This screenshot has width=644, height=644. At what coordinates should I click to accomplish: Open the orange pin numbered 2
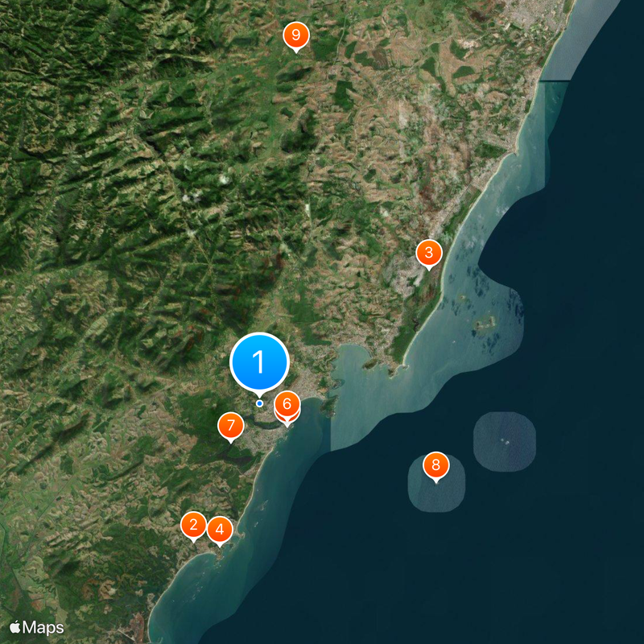pos(193,524)
